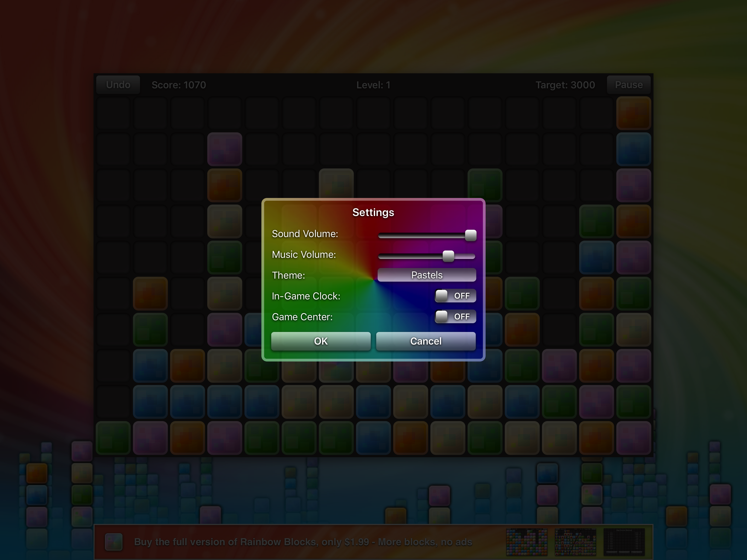
Task: Hit the Pause button at top right
Action: pos(628,85)
